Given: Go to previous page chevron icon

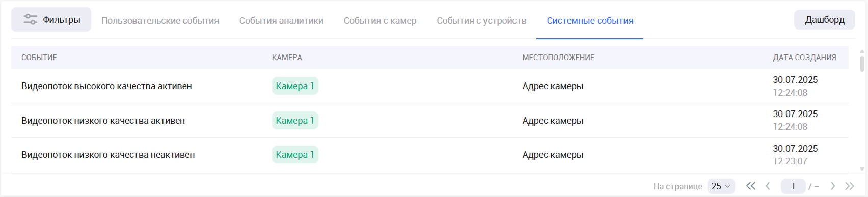Looking at the screenshot, I should pos(768,186).
